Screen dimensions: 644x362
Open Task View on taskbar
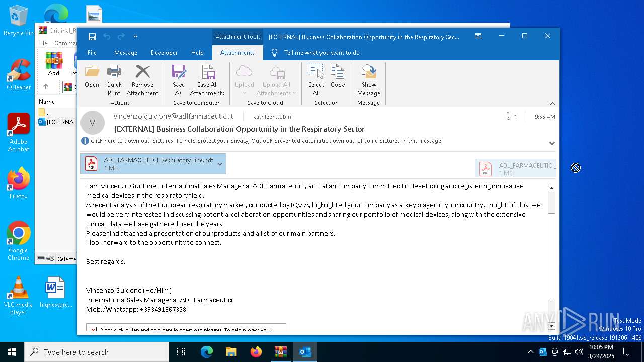pos(181,352)
